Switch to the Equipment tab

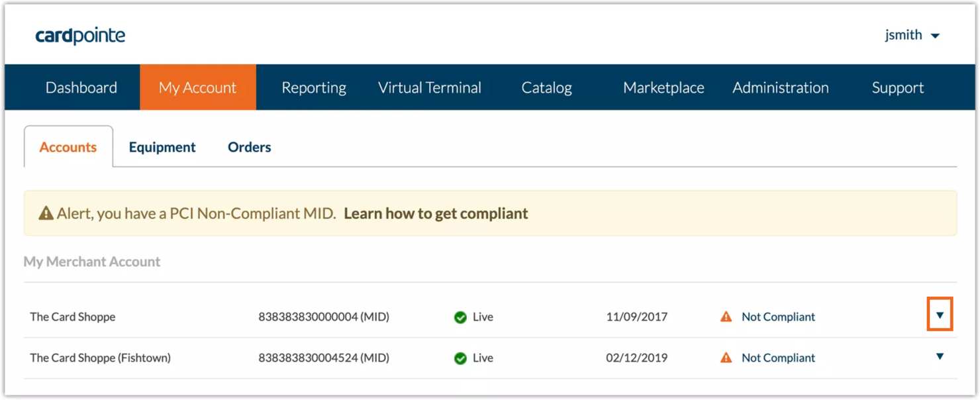click(162, 147)
